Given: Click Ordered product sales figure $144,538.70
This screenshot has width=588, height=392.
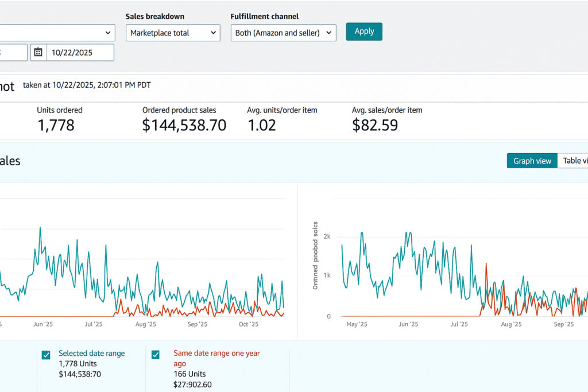Looking at the screenshot, I should (x=184, y=125).
